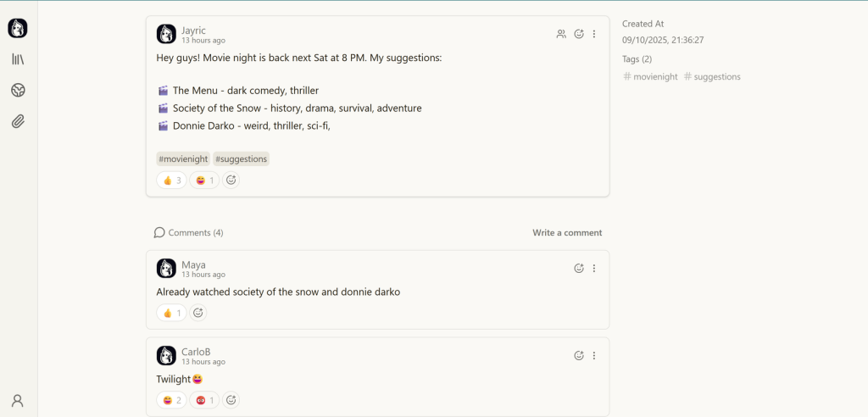Toggle the laughing reaction on CarloB's comment
The width and height of the screenshot is (868, 417).
pos(171,400)
